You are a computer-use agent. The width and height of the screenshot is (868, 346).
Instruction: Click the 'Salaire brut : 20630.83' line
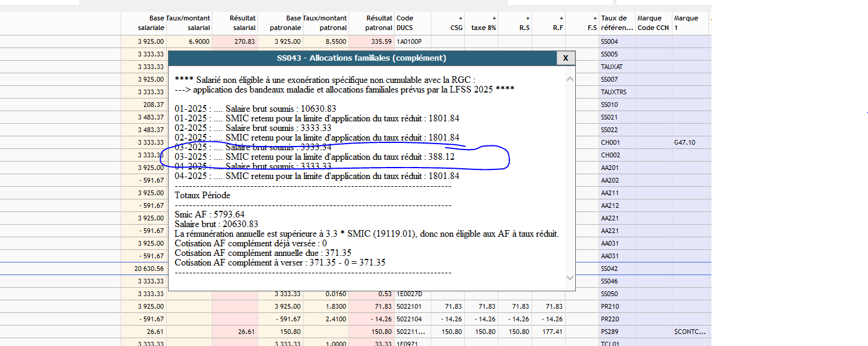pos(218,224)
